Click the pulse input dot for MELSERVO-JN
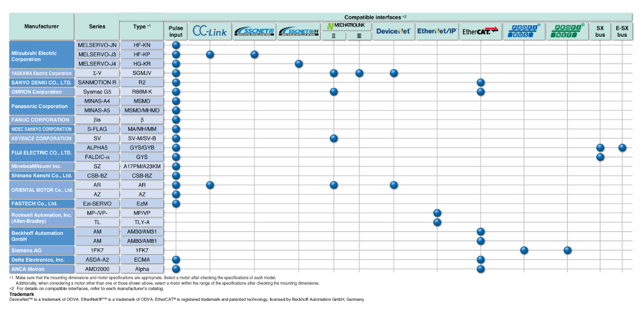 click(175, 45)
